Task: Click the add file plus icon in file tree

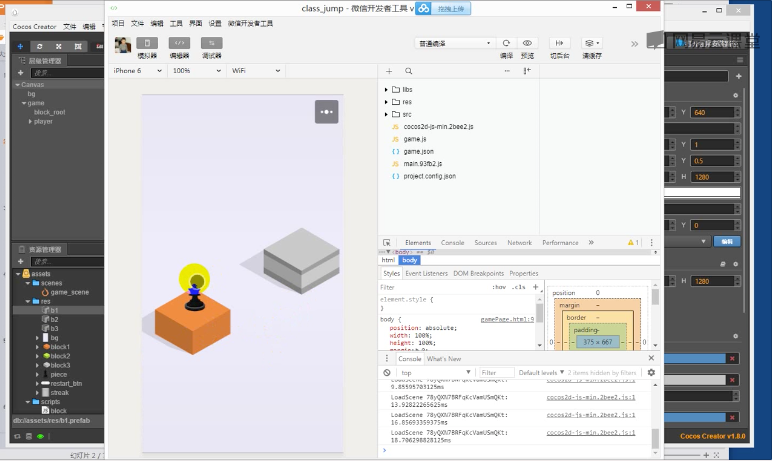Action: 389,71
